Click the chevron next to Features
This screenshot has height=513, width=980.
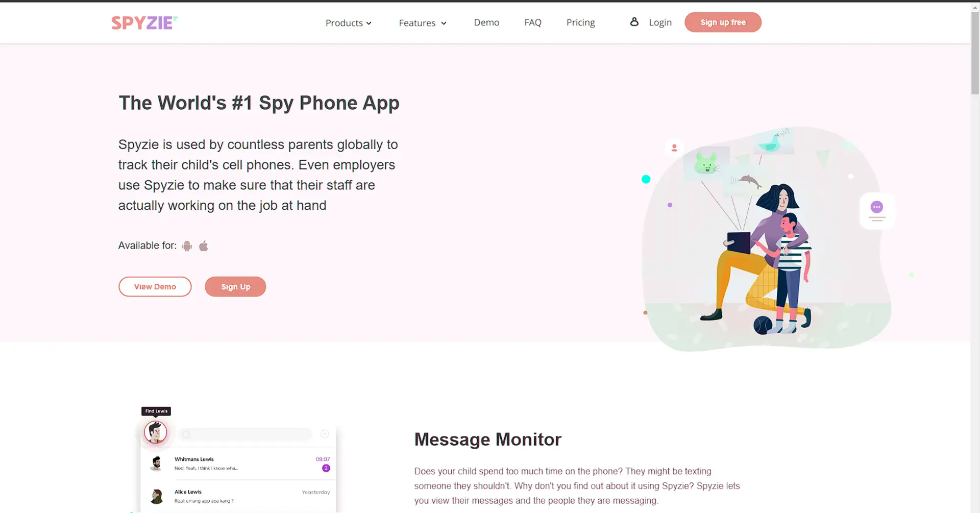[444, 23]
